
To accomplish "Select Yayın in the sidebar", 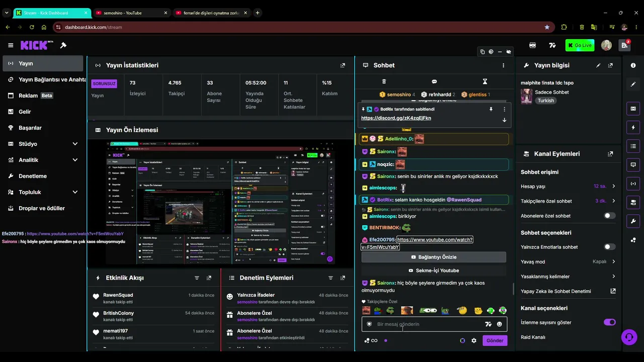I will 43,63.
